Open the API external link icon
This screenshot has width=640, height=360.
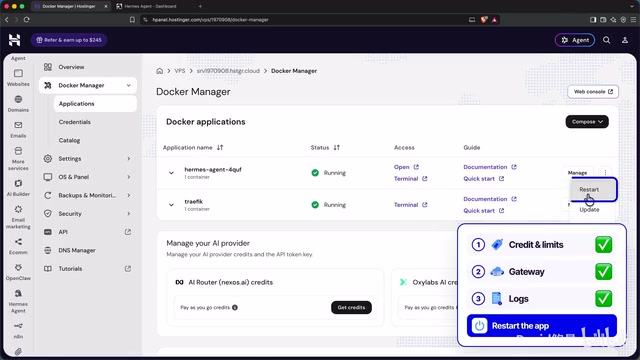coord(128,232)
